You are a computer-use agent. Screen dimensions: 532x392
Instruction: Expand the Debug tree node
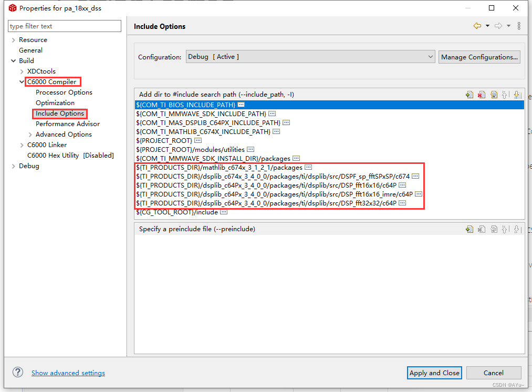pos(13,166)
